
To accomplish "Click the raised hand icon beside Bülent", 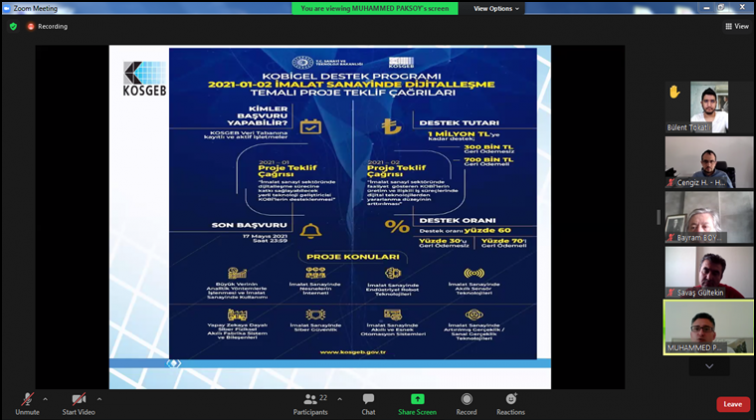I will [675, 92].
